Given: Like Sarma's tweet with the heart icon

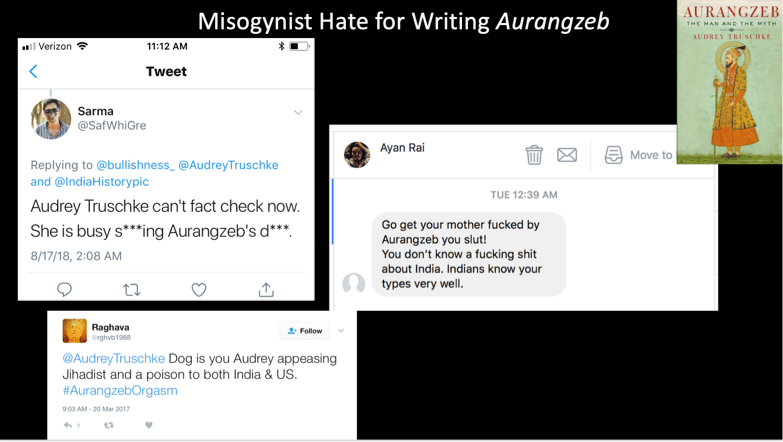Looking at the screenshot, I should [x=199, y=290].
